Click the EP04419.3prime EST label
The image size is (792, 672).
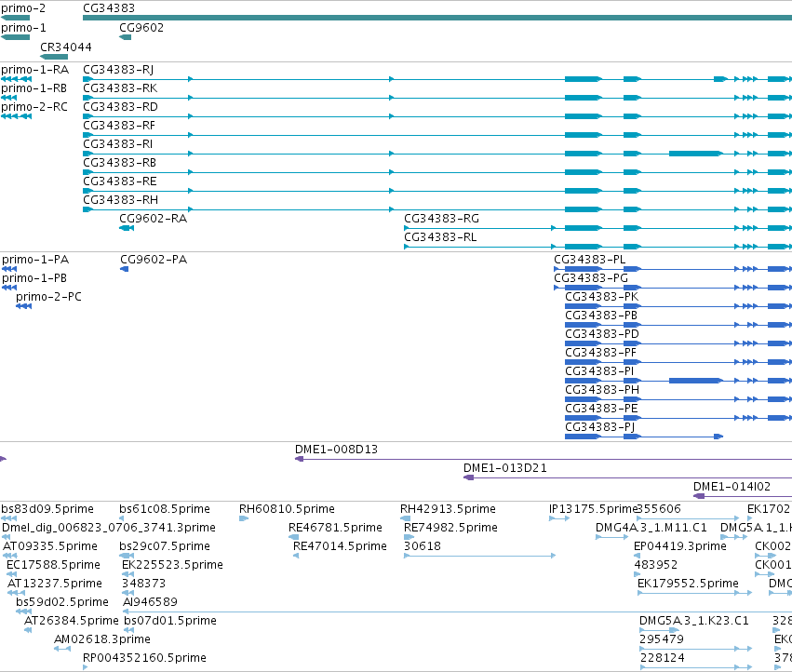pyautogui.click(x=680, y=546)
